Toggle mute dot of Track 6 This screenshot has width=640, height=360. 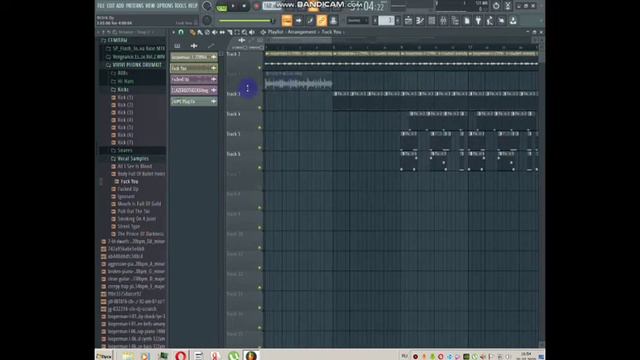pyautogui.click(x=260, y=168)
